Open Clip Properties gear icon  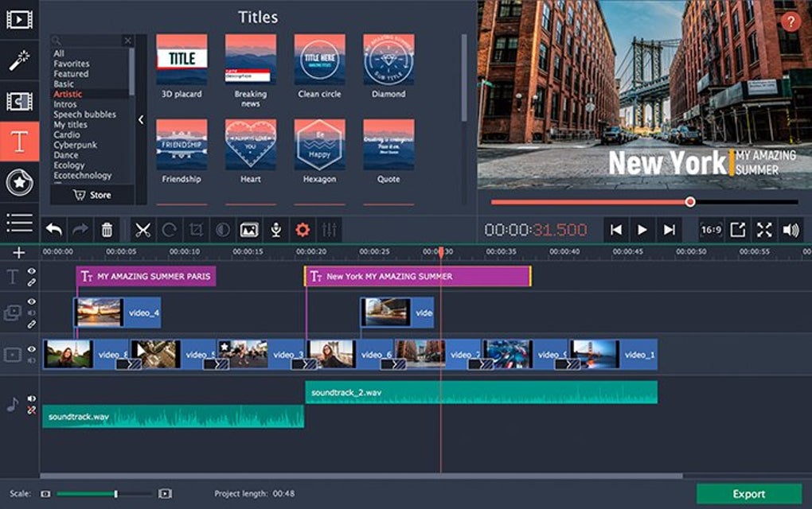pyautogui.click(x=303, y=230)
